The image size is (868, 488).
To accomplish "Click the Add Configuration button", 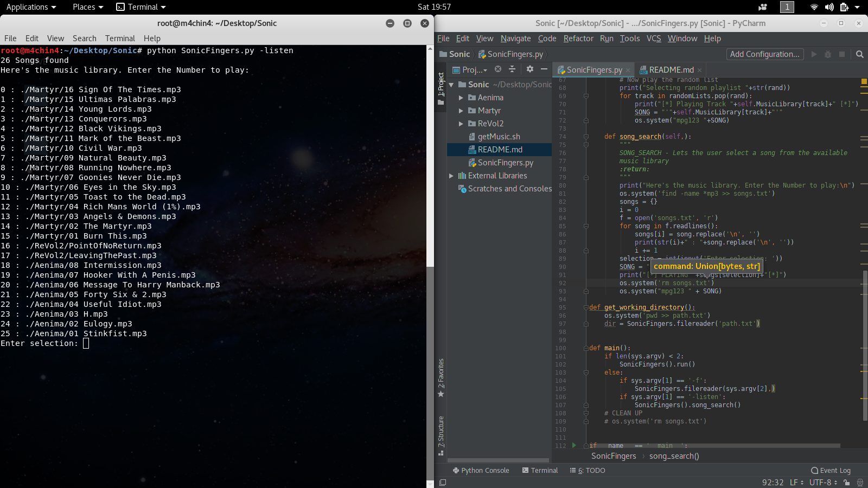I will (765, 54).
